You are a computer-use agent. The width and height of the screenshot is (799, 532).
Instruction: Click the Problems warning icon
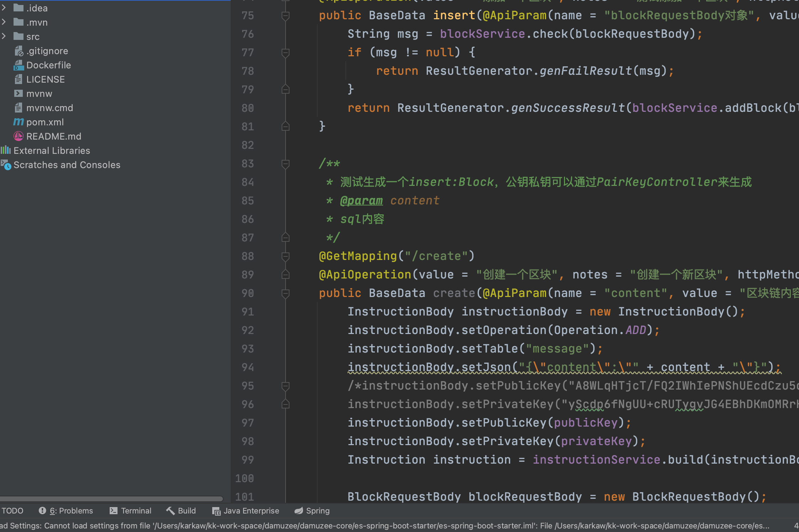pyautogui.click(x=42, y=511)
